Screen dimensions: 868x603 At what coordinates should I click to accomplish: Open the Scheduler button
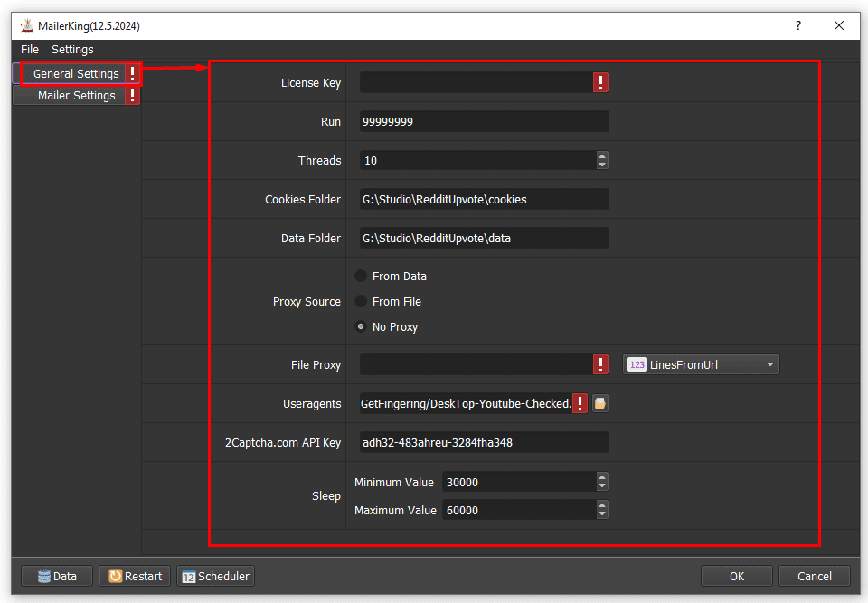215,576
